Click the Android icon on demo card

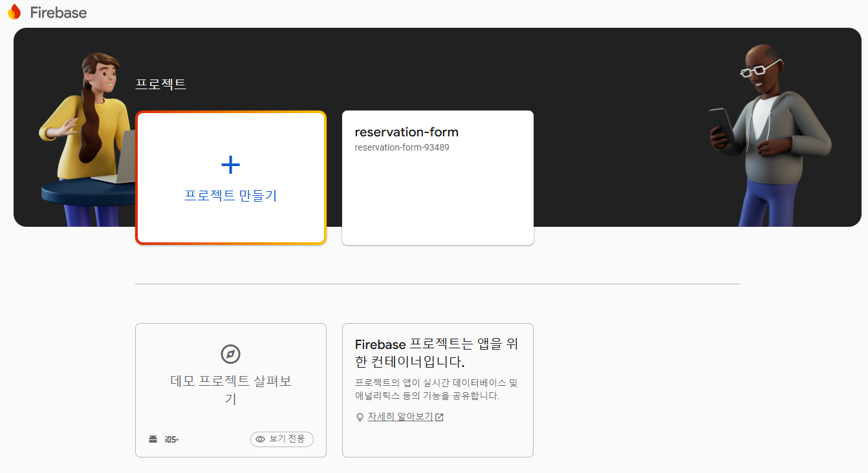coord(153,439)
